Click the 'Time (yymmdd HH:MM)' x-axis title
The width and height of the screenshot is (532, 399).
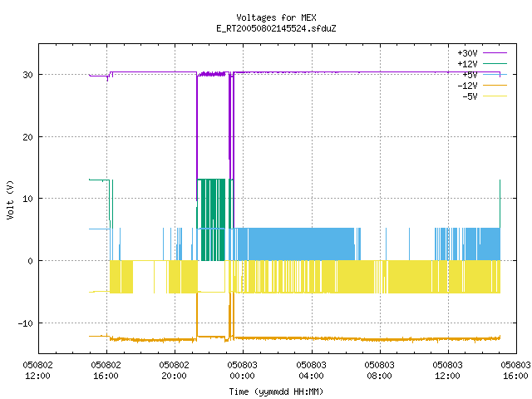[x=276, y=392]
